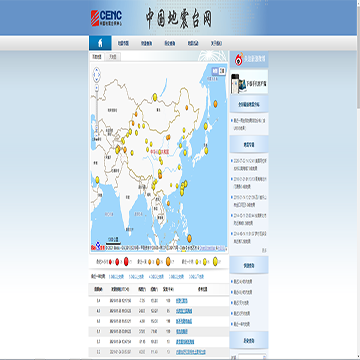Pan the map down with the compass arrow
Viewport: 360px width, 360px height.
[97, 79]
